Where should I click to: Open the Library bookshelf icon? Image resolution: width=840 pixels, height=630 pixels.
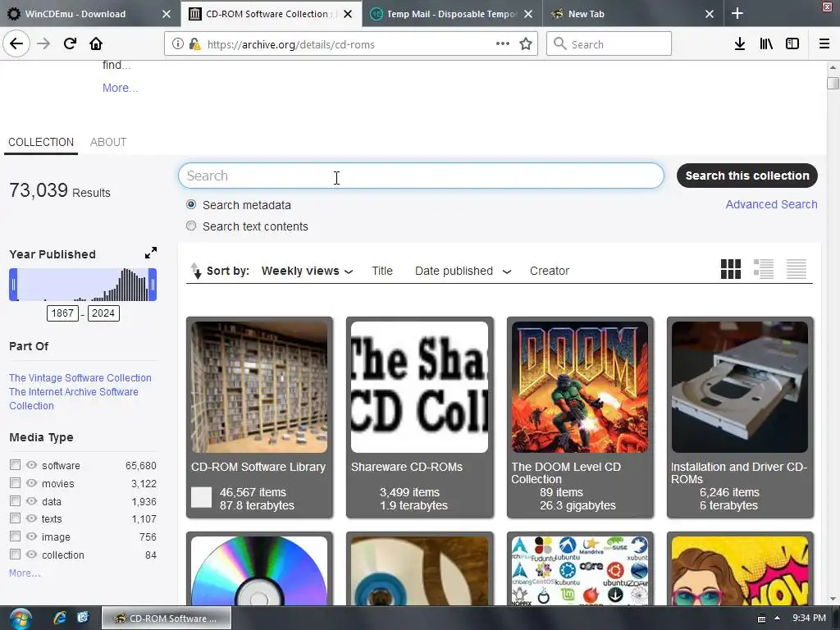(x=766, y=44)
